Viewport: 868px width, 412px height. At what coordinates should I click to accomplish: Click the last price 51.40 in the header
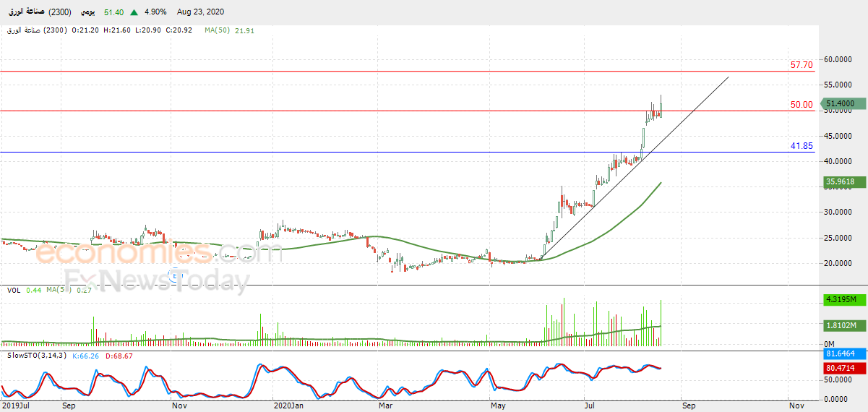116,12
